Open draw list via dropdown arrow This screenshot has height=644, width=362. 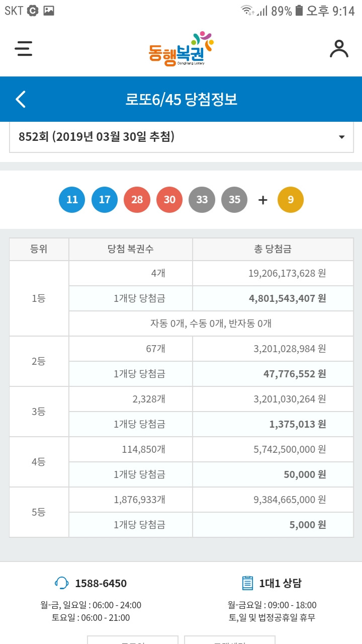point(342,137)
